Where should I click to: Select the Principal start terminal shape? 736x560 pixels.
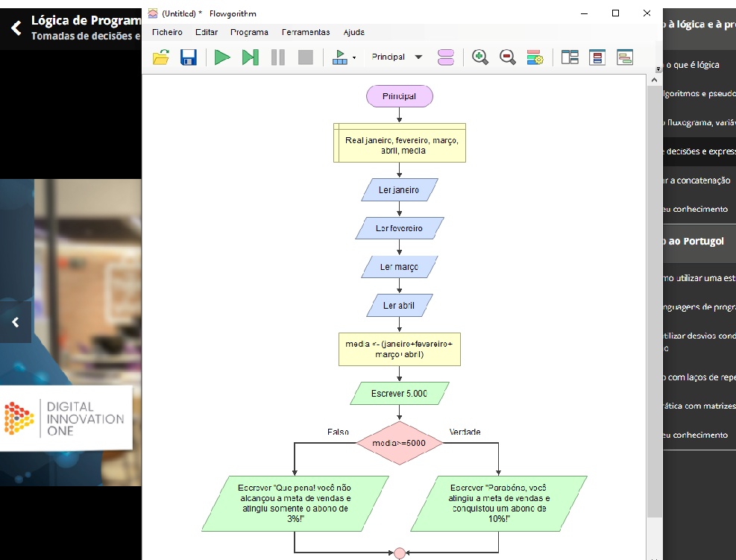400,96
